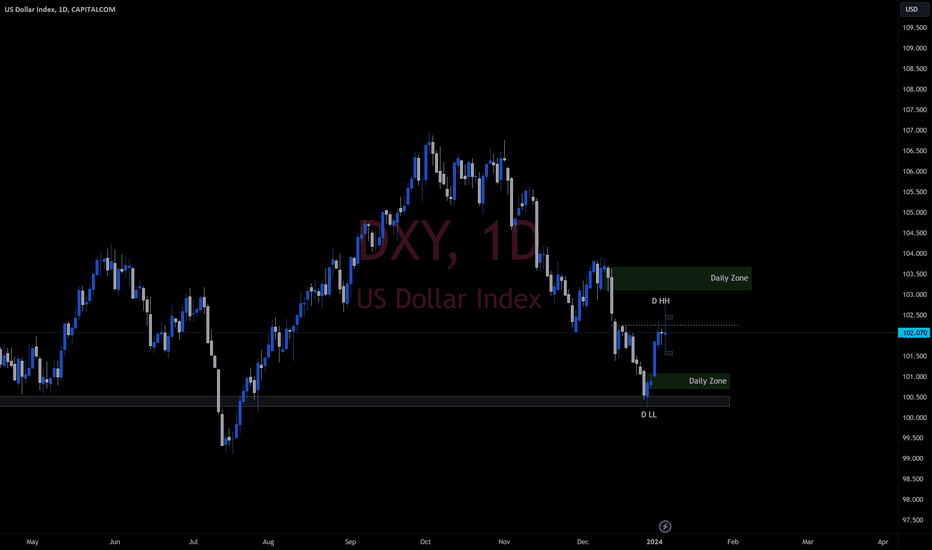Screen dimensions: 932x550
Task: Click the 105.000 price axis label
Action: pyautogui.click(x=915, y=212)
